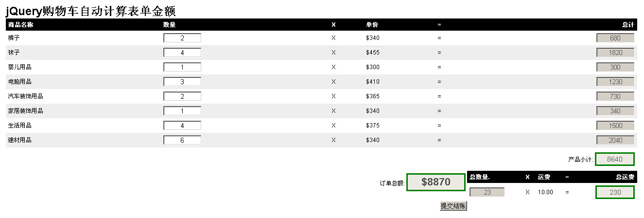Select the 家居装饰用品 quantity input
Image resolution: width=644 pixels, height=218 pixels.
182,111
